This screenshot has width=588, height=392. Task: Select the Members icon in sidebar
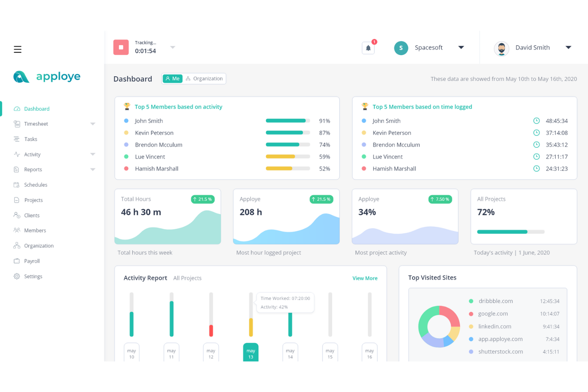pos(17,230)
